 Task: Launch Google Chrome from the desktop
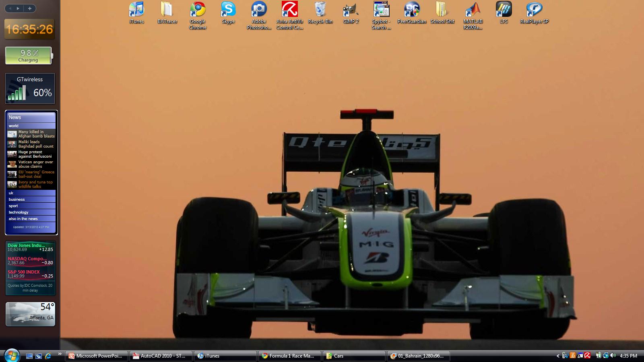(x=198, y=15)
